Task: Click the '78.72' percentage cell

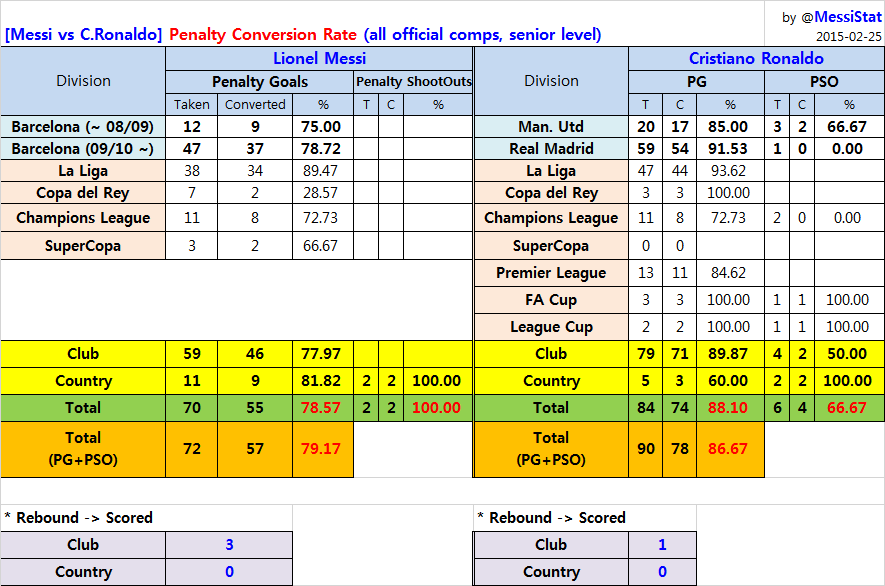Action: pyautogui.click(x=323, y=148)
